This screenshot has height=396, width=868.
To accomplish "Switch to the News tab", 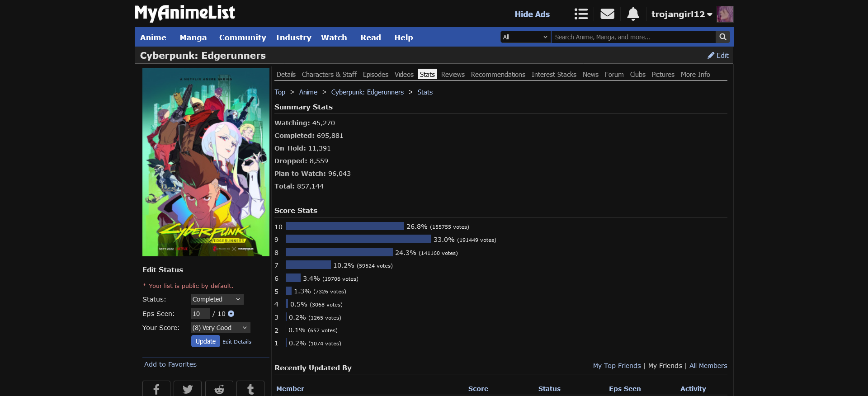I will [x=590, y=75].
